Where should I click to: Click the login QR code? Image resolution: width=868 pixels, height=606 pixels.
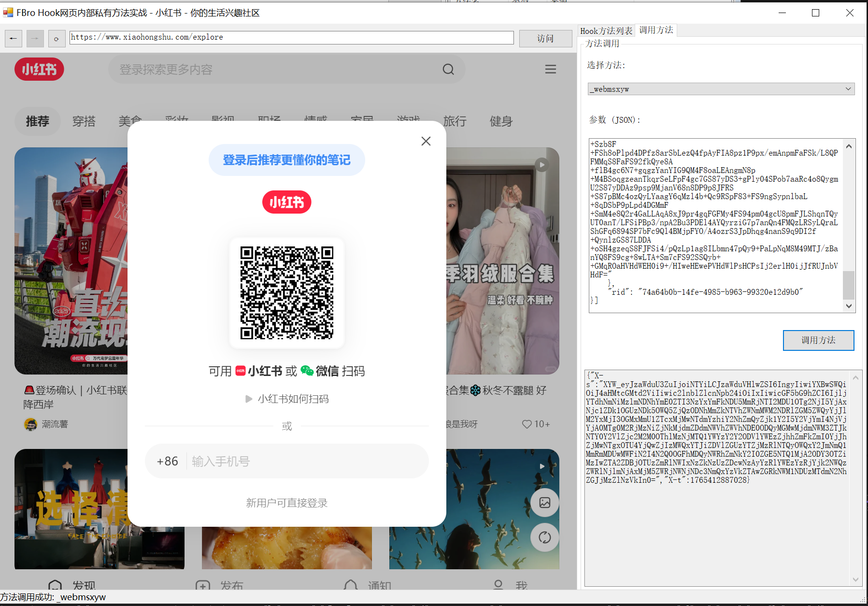(x=287, y=293)
